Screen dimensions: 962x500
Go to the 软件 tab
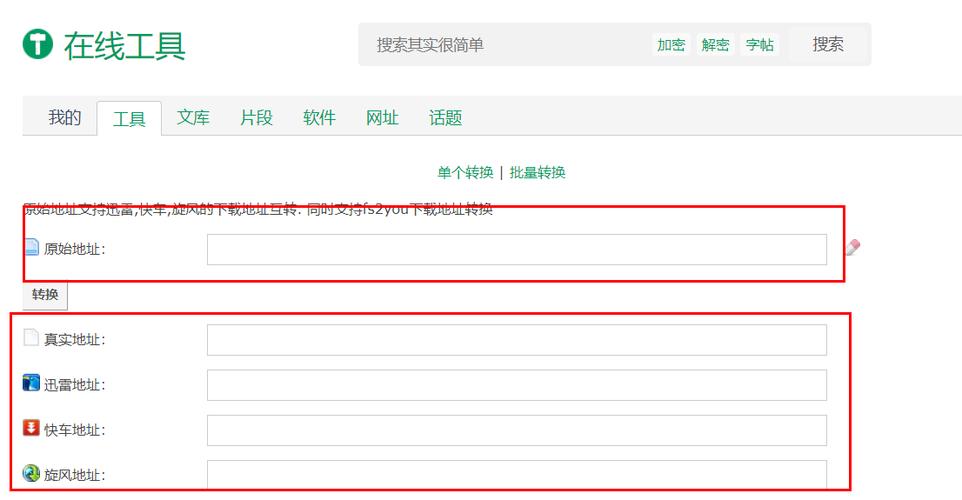(320, 117)
